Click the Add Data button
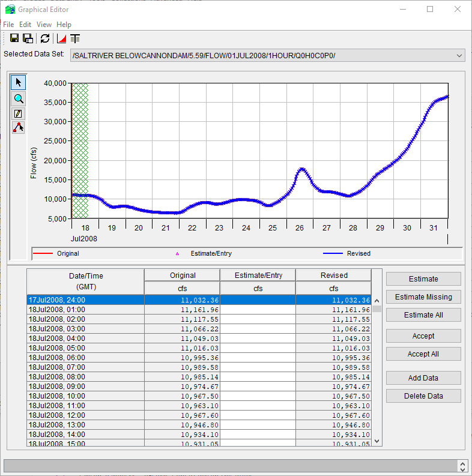Image resolution: width=472 pixels, height=476 pixels. [423, 378]
